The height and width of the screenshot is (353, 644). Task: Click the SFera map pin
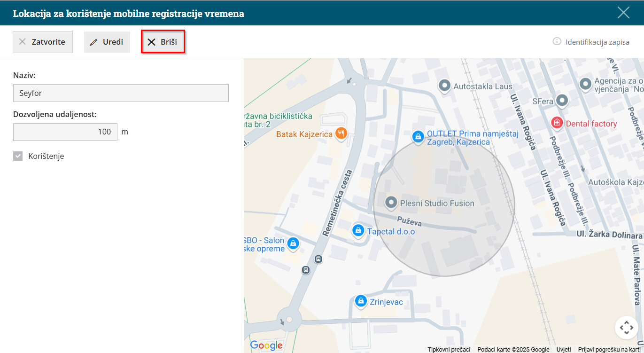tap(562, 101)
